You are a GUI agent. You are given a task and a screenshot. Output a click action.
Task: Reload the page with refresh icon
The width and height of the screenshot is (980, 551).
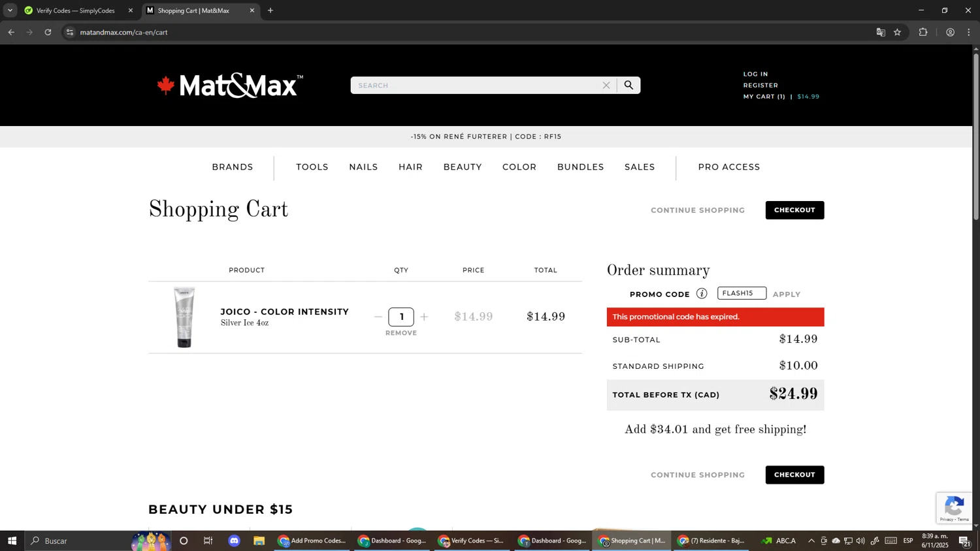pyautogui.click(x=48, y=32)
